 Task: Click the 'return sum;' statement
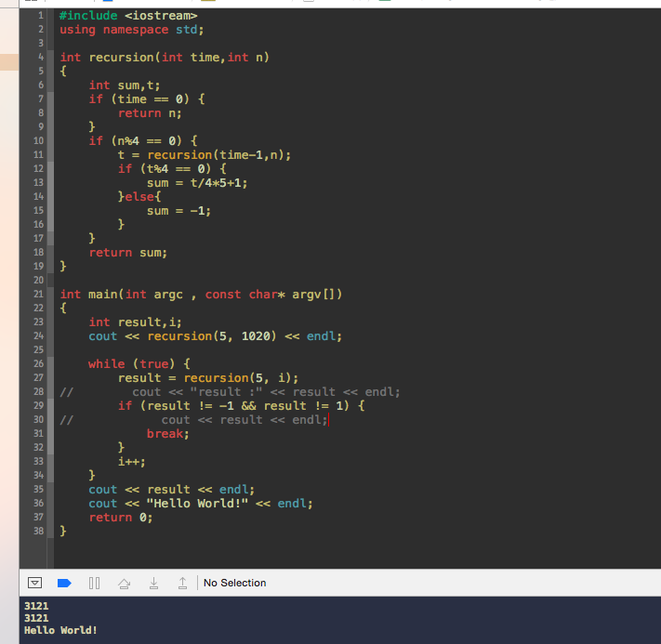click(128, 253)
